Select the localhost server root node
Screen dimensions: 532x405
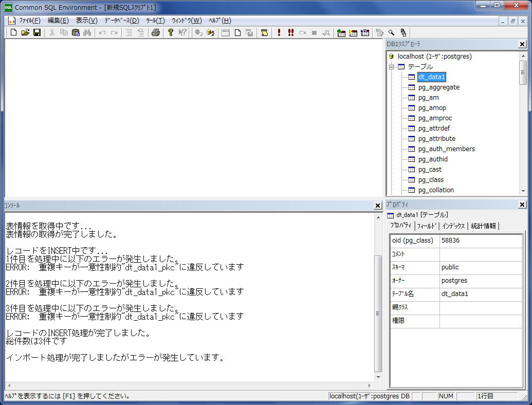[x=435, y=57]
